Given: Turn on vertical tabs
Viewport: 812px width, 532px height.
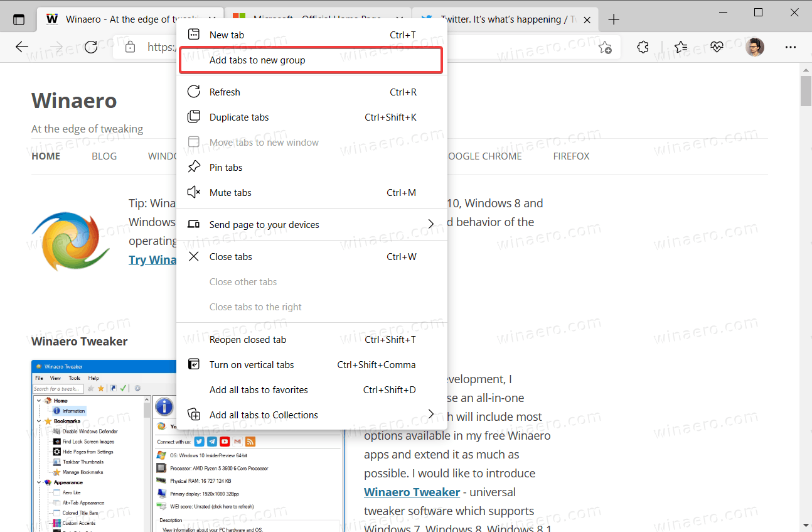Looking at the screenshot, I should click(252, 365).
